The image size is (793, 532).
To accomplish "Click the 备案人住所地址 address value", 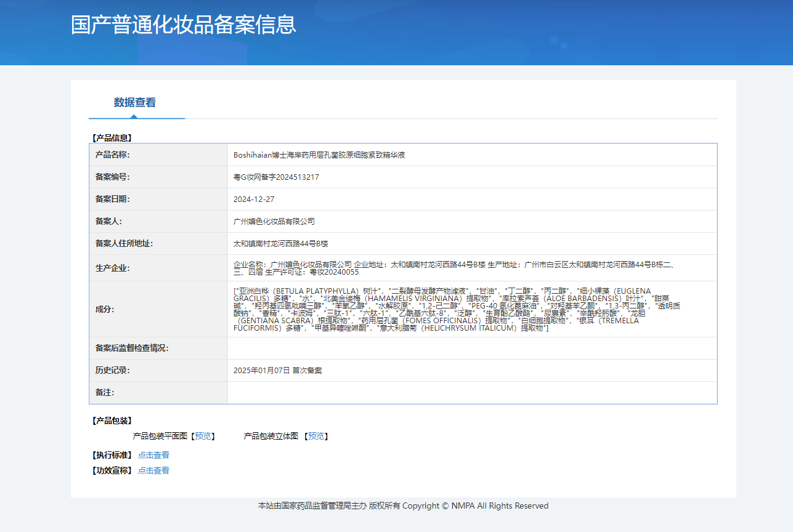I will 280,244.
